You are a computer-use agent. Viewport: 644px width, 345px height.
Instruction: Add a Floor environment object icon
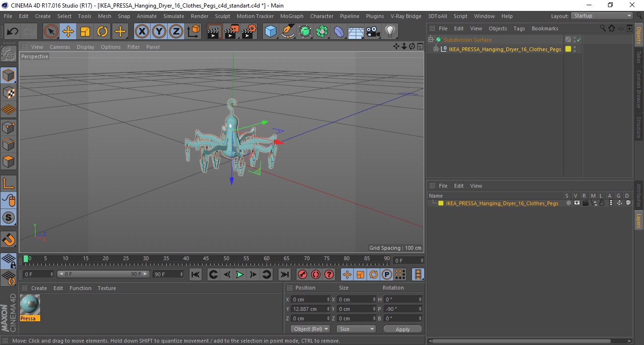pyautogui.click(x=356, y=32)
